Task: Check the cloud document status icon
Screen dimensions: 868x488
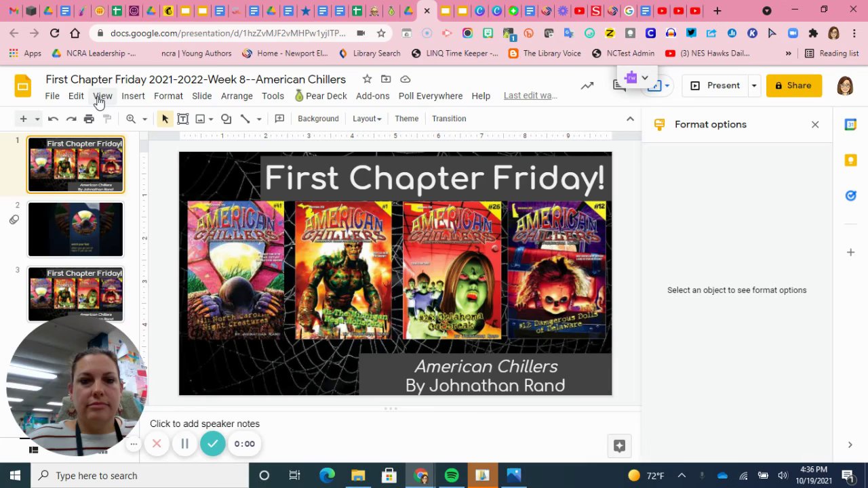Action: click(x=405, y=79)
